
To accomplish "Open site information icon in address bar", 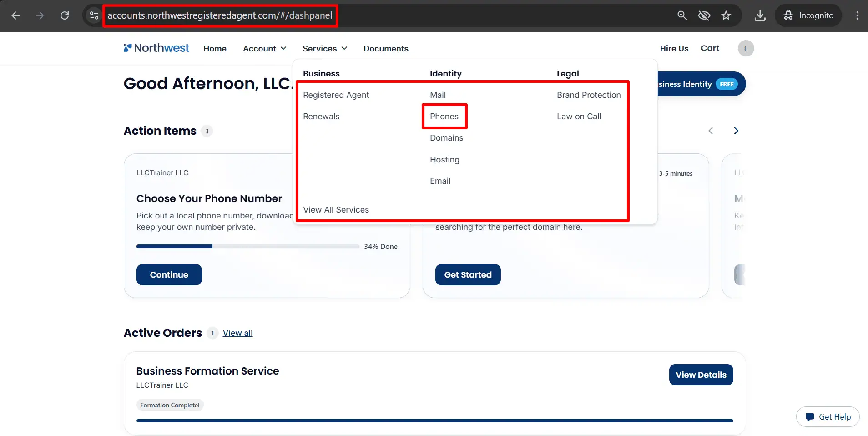I will pos(94,15).
